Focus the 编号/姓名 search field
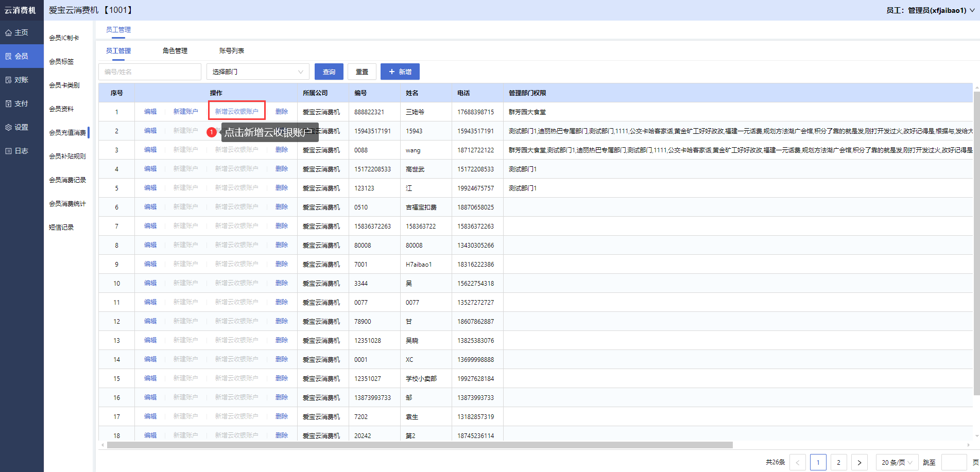The height and width of the screenshot is (472, 980). [x=150, y=72]
